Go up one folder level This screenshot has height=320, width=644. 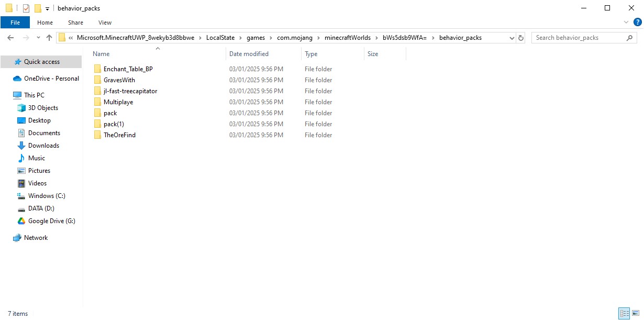pyautogui.click(x=49, y=38)
